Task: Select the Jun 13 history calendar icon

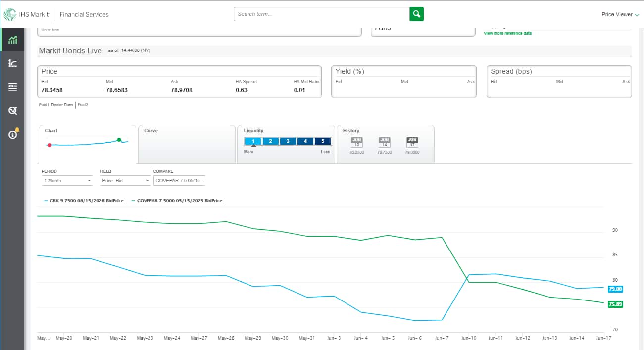Action: (357, 142)
